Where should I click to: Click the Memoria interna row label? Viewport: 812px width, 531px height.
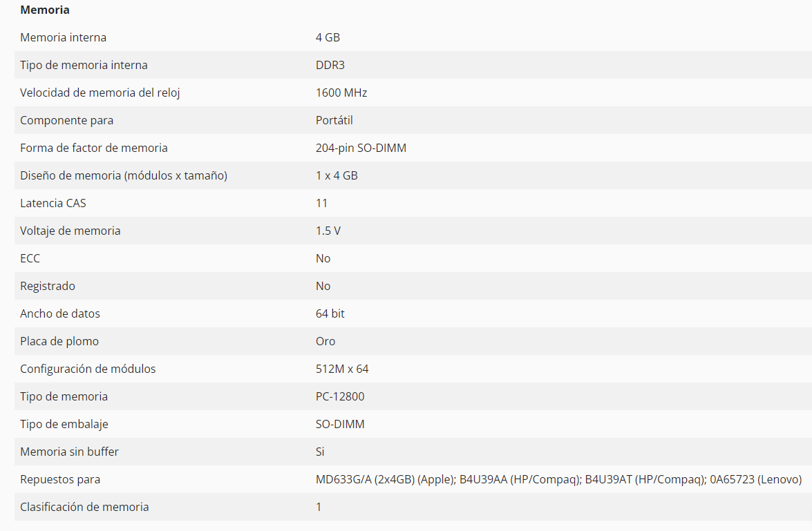(63, 37)
